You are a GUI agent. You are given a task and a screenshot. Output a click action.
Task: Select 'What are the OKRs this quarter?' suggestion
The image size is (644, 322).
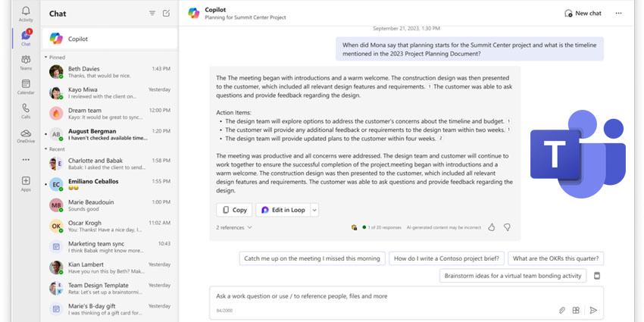(555, 258)
